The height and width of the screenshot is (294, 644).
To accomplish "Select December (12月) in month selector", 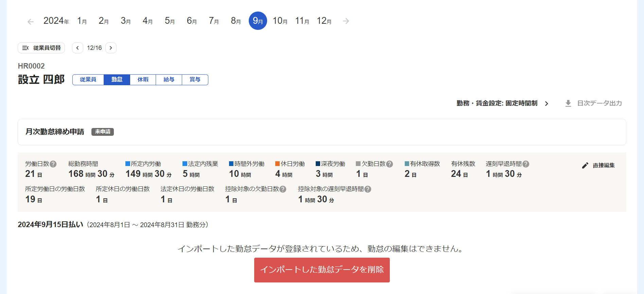I will (324, 21).
